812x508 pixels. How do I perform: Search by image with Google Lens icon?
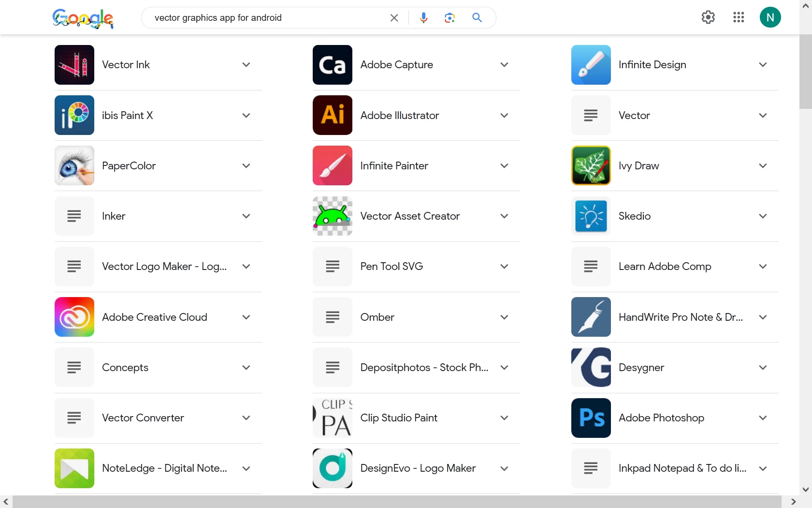[x=450, y=18]
